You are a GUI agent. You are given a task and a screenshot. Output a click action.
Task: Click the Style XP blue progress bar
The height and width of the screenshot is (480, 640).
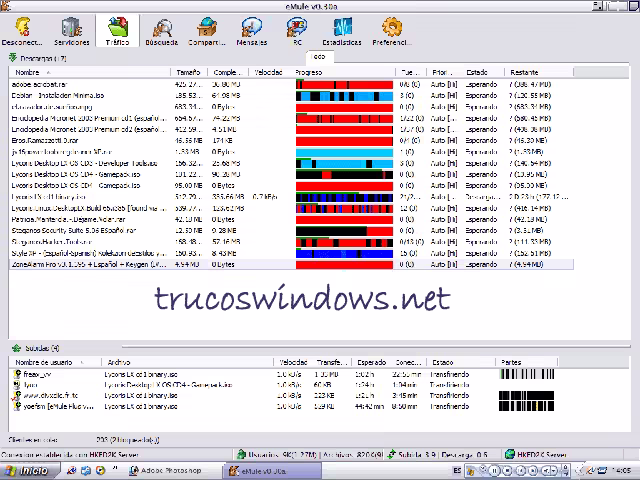pyautogui.click(x=344, y=253)
